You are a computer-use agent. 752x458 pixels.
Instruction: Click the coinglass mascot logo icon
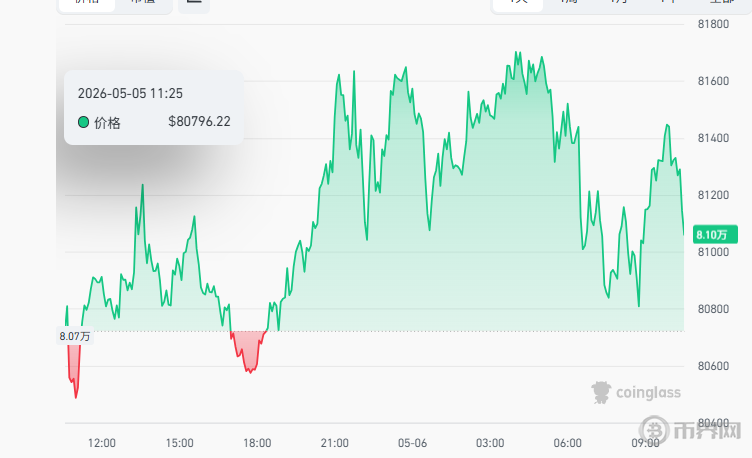click(601, 392)
